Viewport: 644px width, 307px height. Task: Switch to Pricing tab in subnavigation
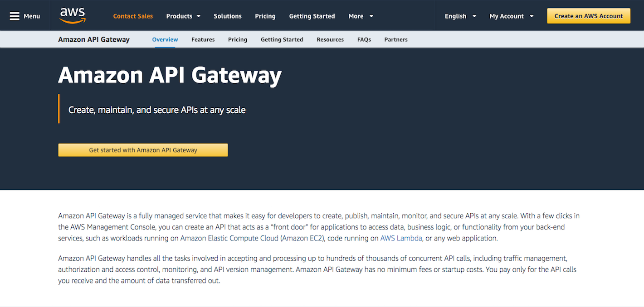238,39
